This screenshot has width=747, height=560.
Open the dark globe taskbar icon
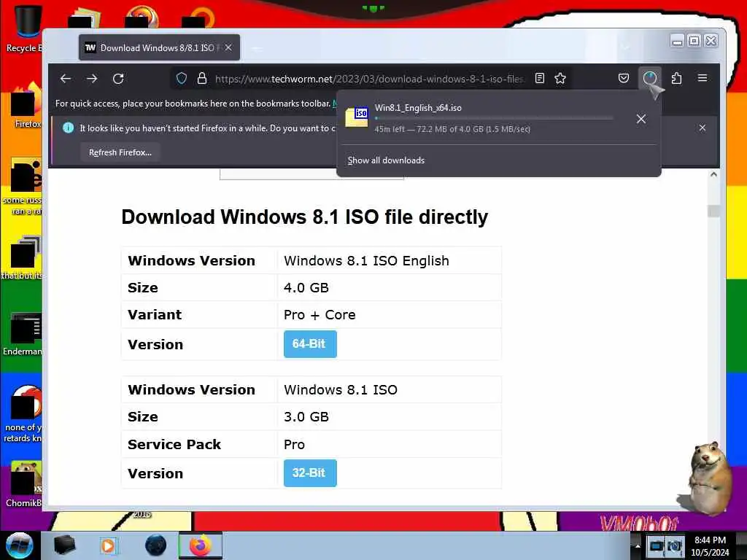click(155, 545)
